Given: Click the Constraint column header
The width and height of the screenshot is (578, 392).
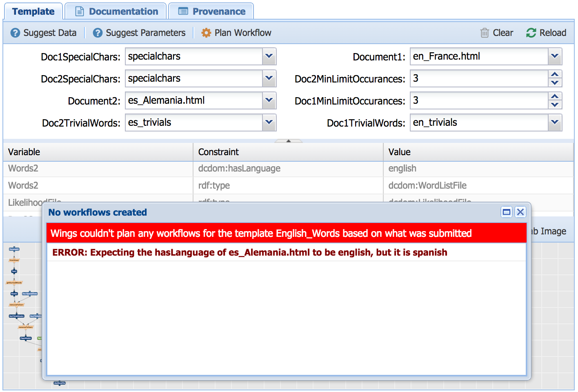Looking at the screenshot, I should (288, 152).
